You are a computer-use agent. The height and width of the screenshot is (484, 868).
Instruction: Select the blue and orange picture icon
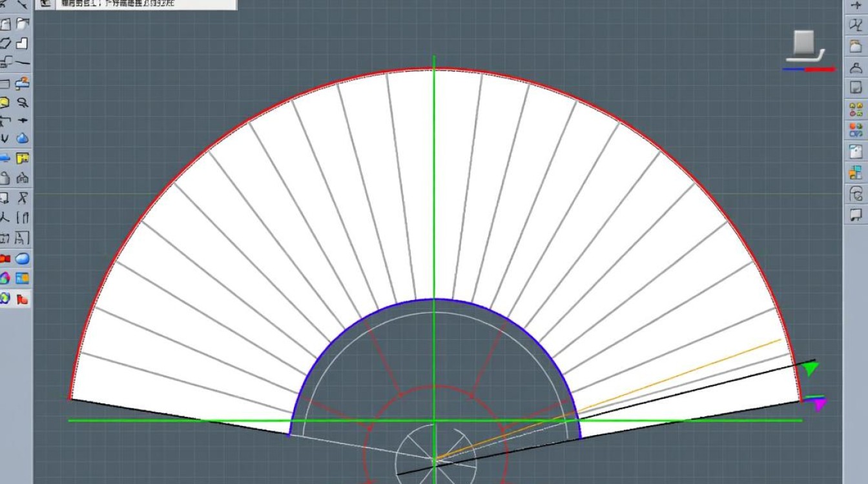click(x=23, y=278)
